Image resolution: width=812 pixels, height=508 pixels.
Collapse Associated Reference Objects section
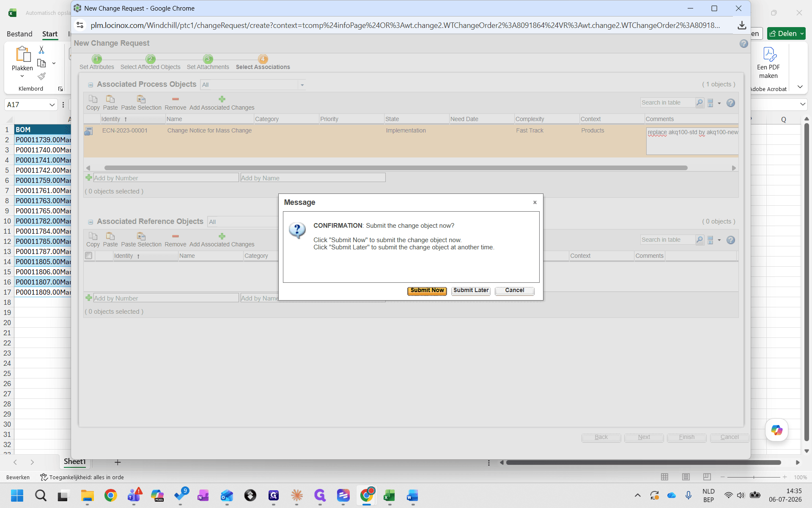point(91,222)
